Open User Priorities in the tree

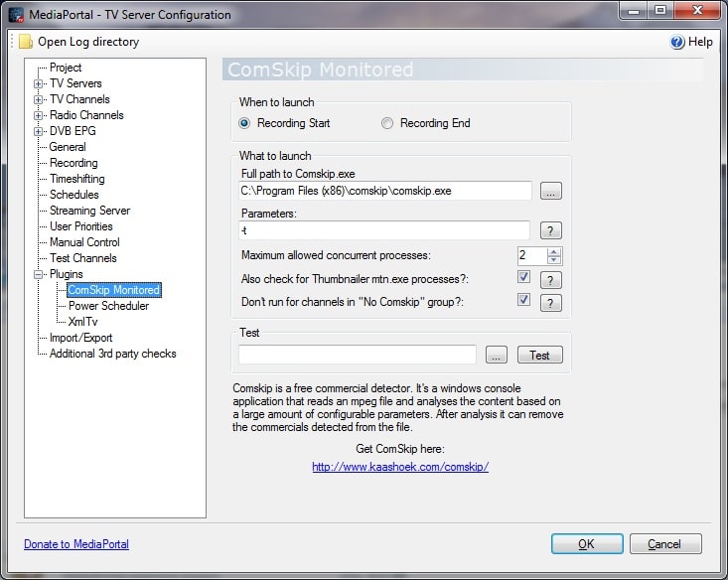coord(81,226)
